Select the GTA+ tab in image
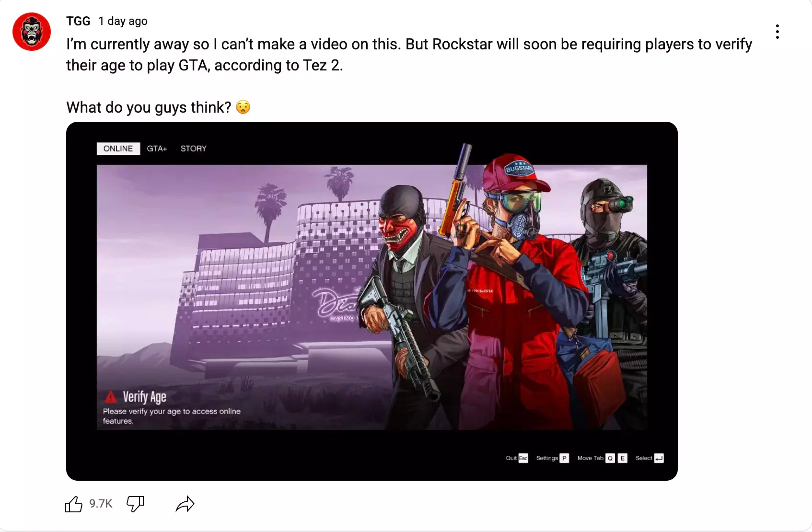Image resolution: width=812 pixels, height=532 pixels. 157,149
